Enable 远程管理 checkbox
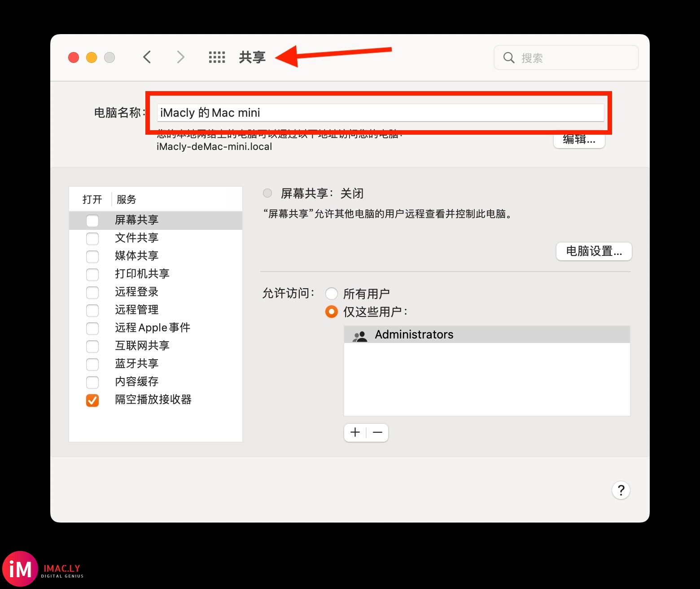 [92, 310]
